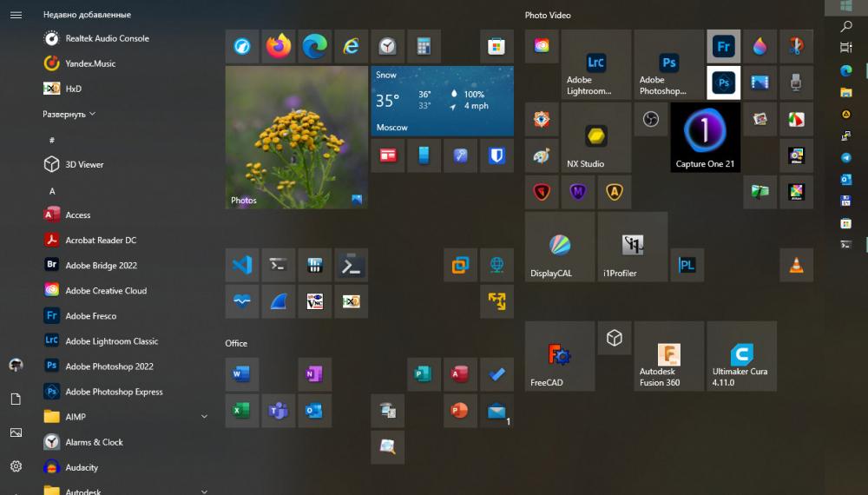Launch Autodesk Fusion 360 tile
The width and height of the screenshot is (868, 495).
pos(668,356)
